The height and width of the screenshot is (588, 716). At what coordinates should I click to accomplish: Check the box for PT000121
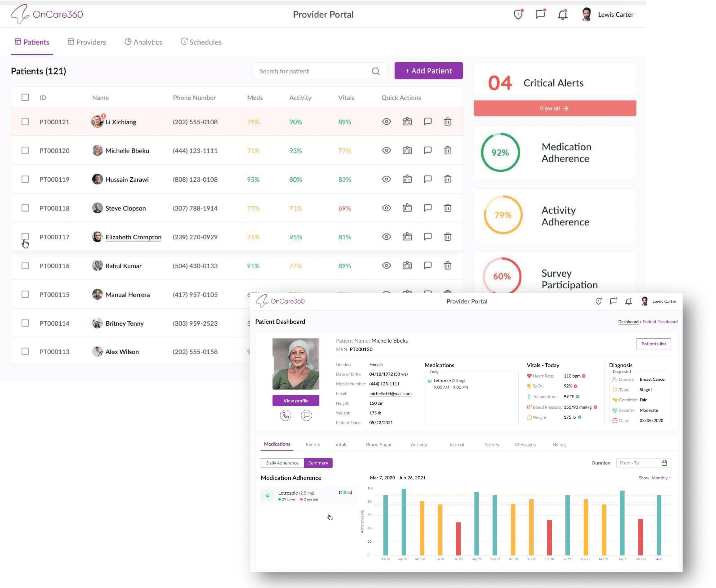tap(25, 122)
